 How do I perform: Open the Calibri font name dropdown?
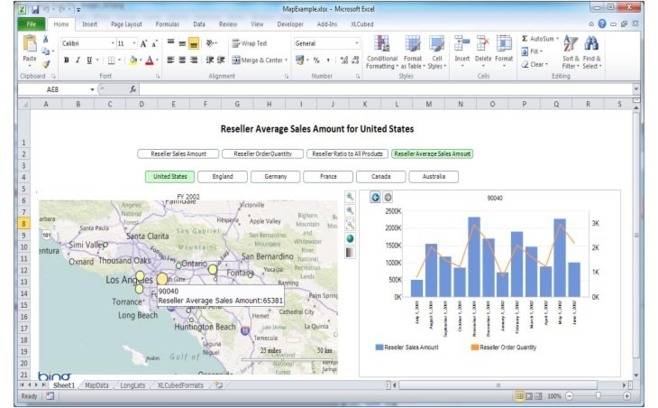point(112,43)
